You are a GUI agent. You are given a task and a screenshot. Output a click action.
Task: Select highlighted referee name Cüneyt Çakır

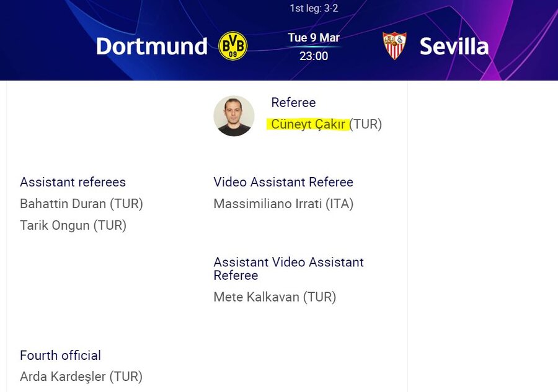[x=308, y=124]
